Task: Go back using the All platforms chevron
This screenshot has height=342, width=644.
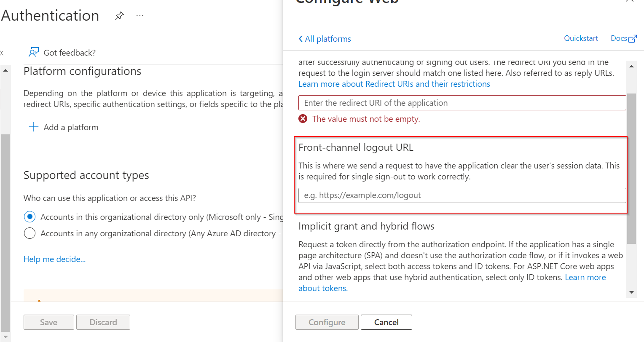Action: 301,39
